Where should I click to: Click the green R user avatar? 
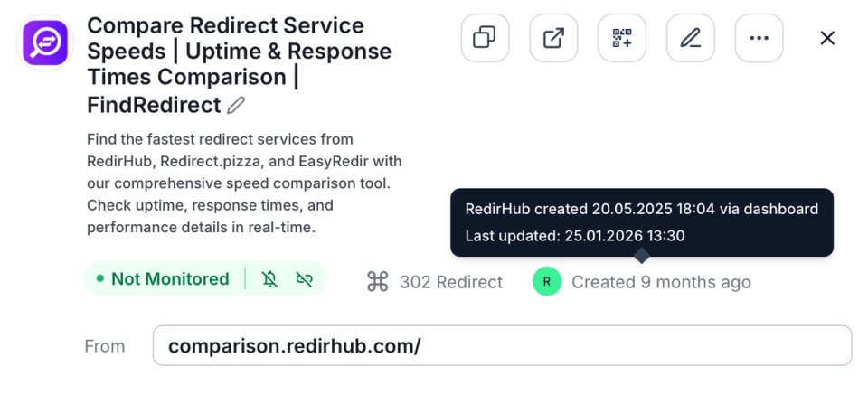[x=547, y=282]
